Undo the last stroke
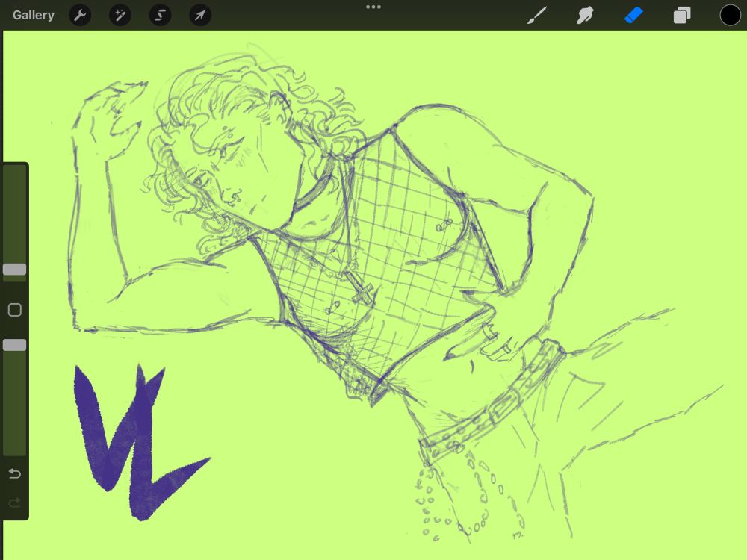 15,473
